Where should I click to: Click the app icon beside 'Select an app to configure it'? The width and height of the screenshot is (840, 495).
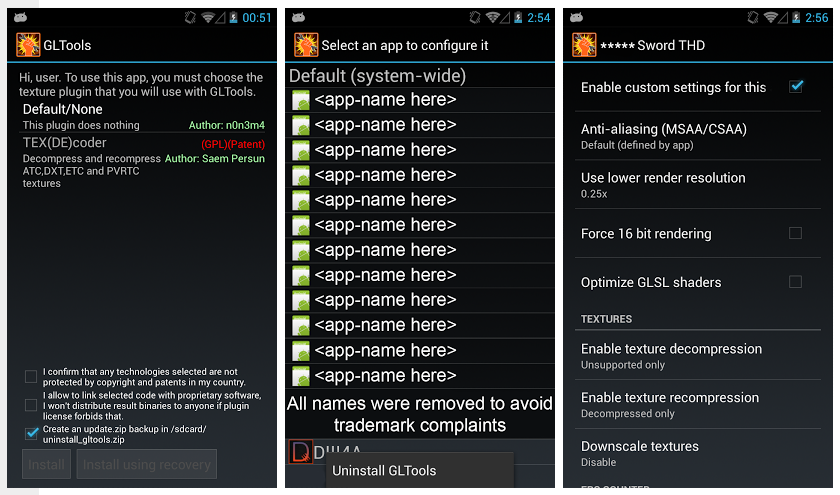[x=306, y=45]
